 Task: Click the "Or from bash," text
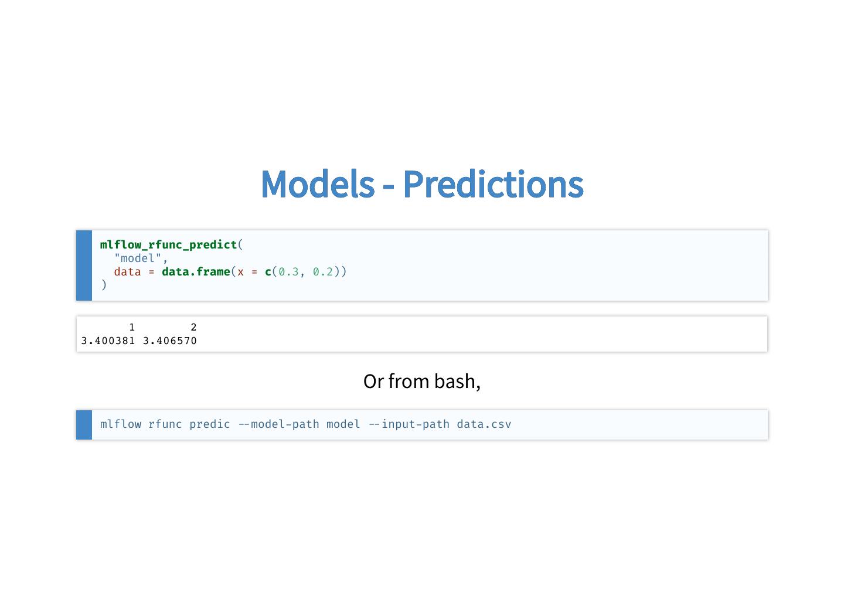(421, 382)
